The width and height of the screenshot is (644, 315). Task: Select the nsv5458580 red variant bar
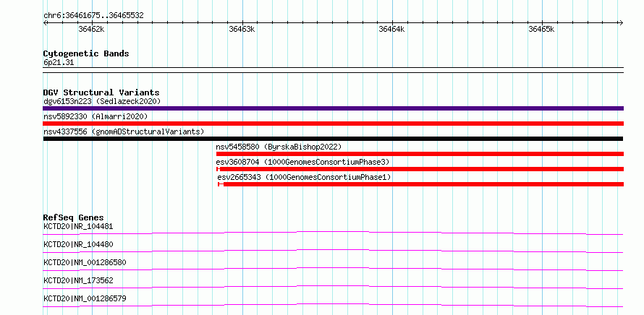click(x=420, y=154)
